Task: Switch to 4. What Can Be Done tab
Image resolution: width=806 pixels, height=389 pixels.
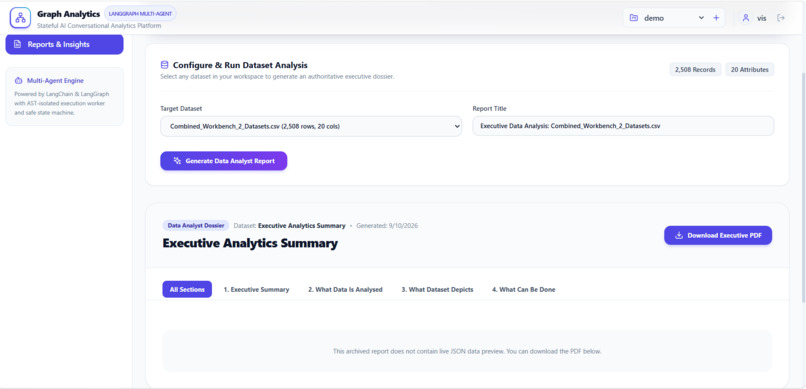Action: [523, 289]
